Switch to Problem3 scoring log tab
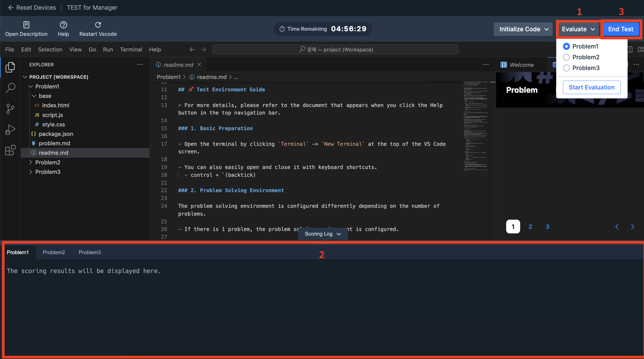This screenshot has width=644, height=359. [89, 252]
